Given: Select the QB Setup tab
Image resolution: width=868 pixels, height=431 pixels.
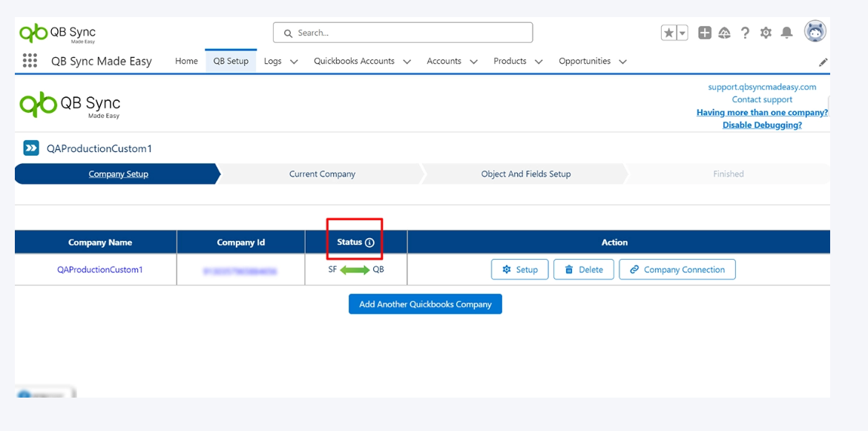Looking at the screenshot, I should (x=231, y=62).
